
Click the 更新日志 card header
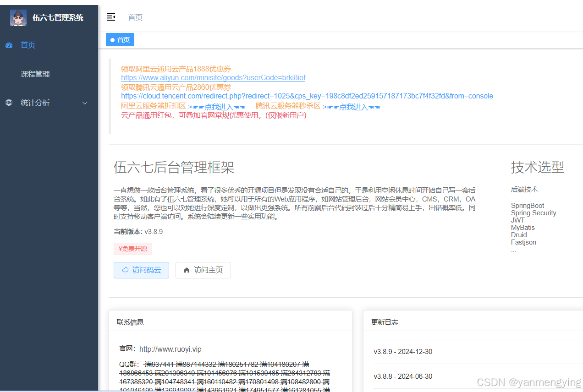tap(473, 322)
